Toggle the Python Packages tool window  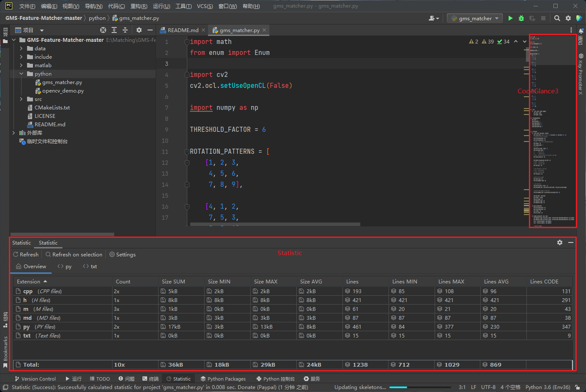223,379
